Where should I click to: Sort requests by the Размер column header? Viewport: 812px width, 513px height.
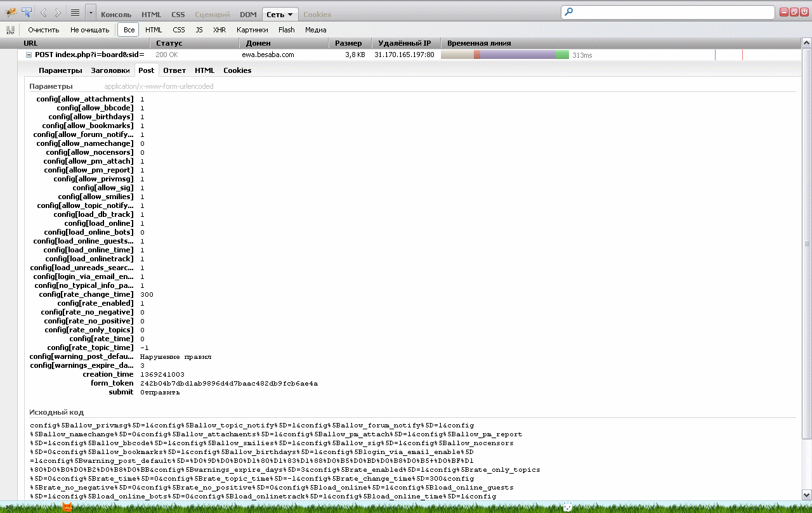coord(348,43)
